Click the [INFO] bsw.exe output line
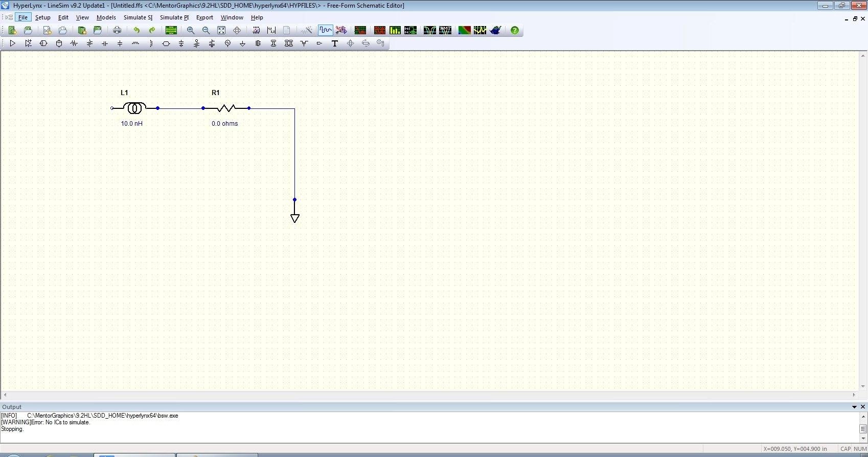 (x=89, y=416)
